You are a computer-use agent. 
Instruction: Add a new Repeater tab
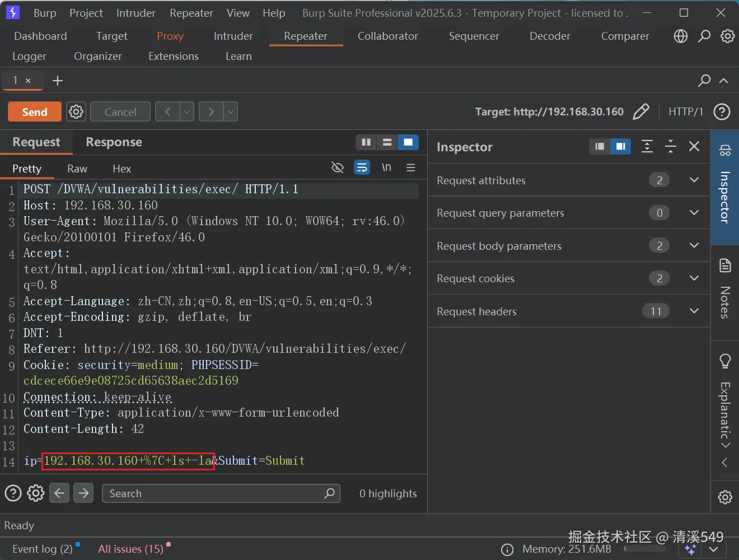pyautogui.click(x=57, y=81)
